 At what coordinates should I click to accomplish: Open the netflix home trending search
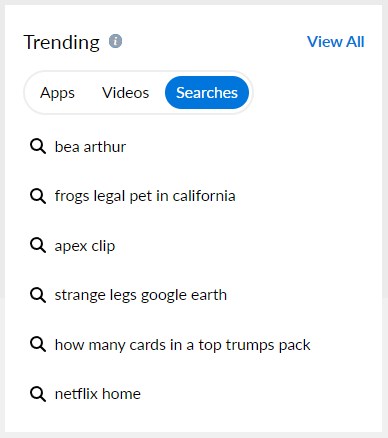[98, 394]
